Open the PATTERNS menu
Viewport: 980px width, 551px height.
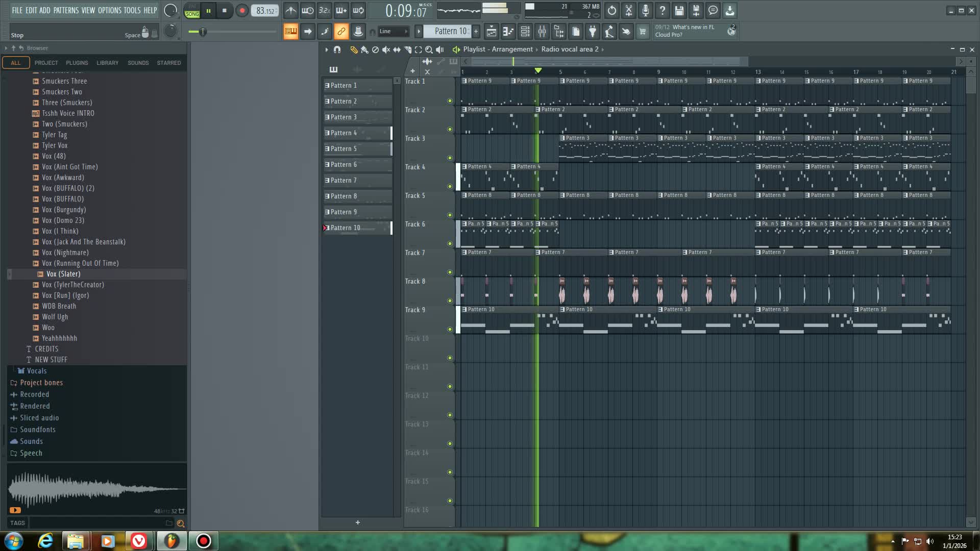point(66,10)
